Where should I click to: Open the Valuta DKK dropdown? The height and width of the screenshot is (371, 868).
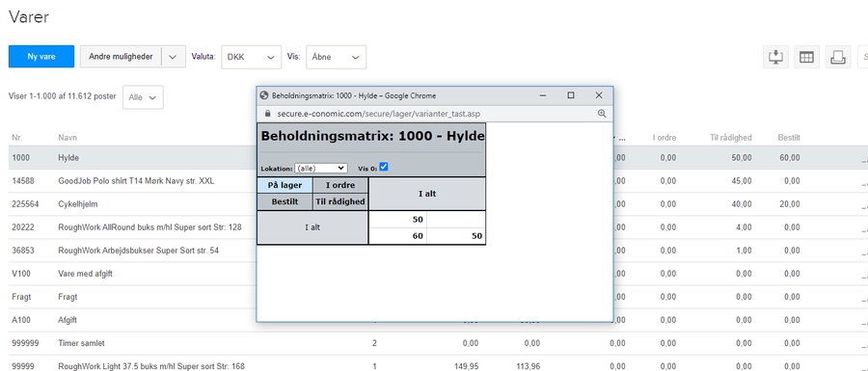(x=252, y=57)
